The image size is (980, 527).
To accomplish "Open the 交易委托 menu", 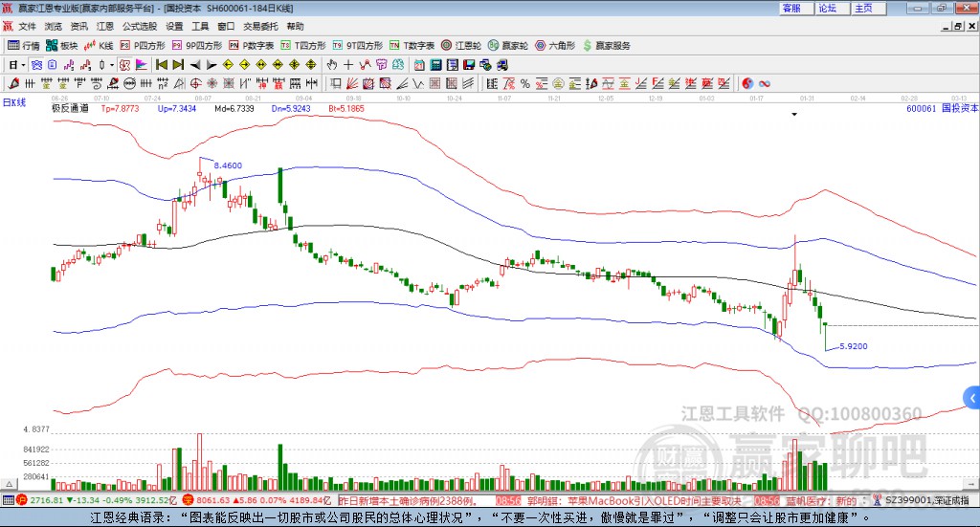I will [260, 26].
